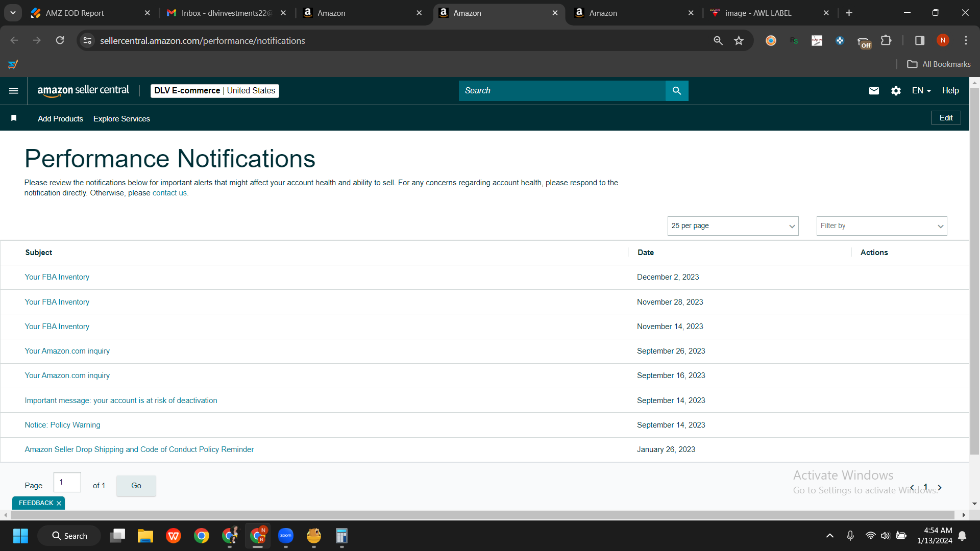
Task: Click the Go pagination button
Action: click(x=136, y=486)
